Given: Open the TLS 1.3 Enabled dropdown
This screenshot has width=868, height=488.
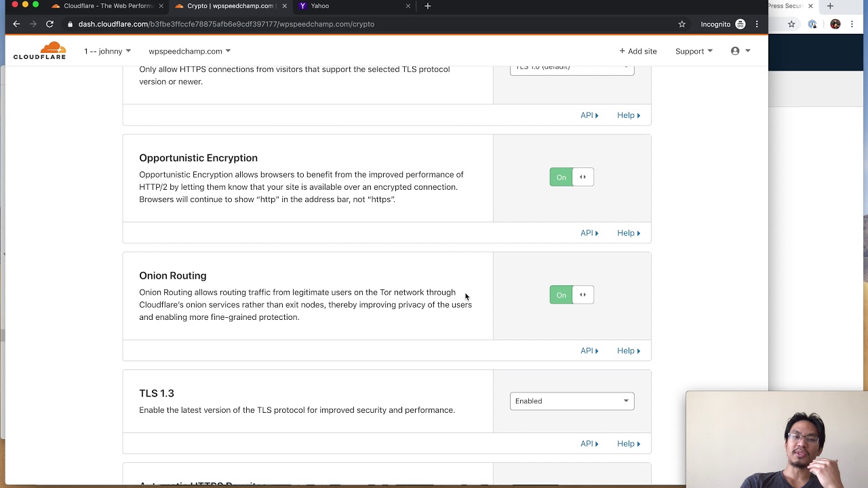Looking at the screenshot, I should [x=572, y=401].
